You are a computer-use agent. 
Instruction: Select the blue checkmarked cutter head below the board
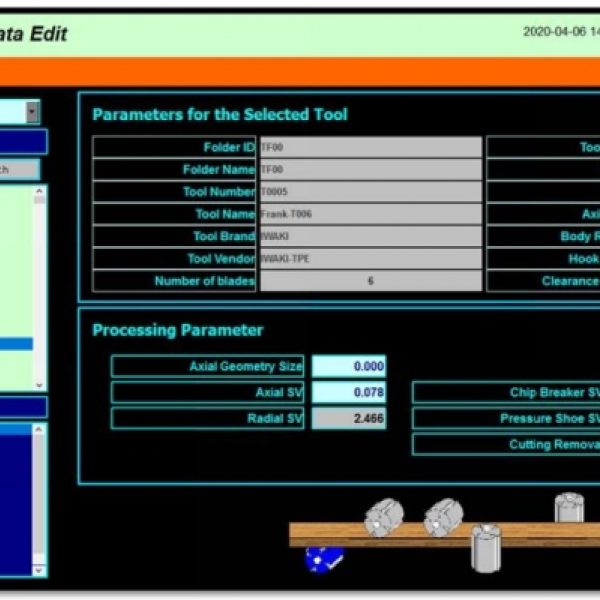(x=322, y=560)
